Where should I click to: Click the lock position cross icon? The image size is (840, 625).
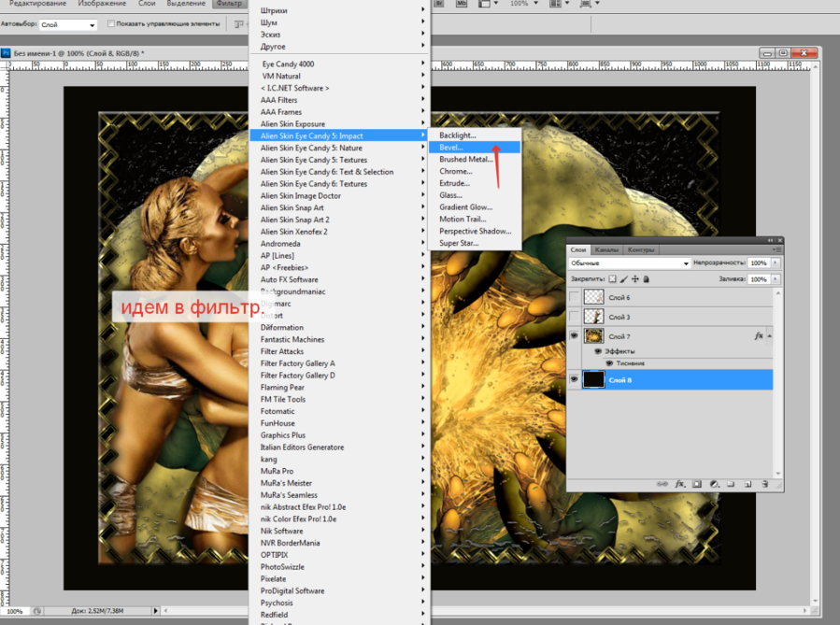635,279
